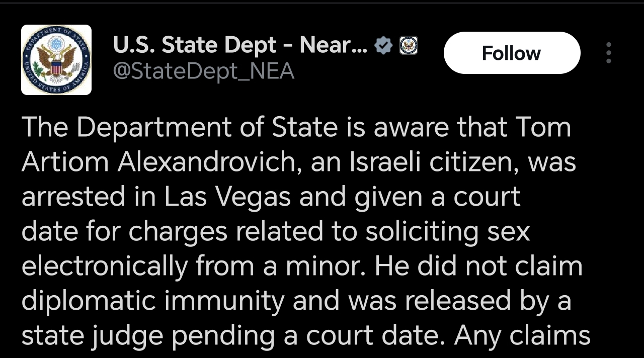Screen dimensions: 644x358
Task: Open the U.S. State Dept - Near... profile name
Action: pos(240,46)
